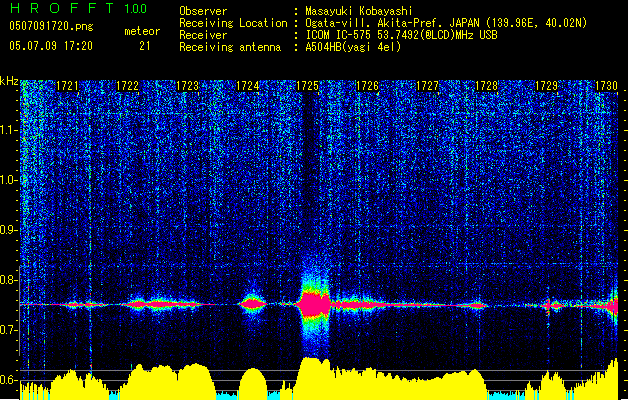Click the 1727 time marker
Image resolution: width=629 pixels, height=400 pixels.
pyautogui.click(x=428, y=86)
